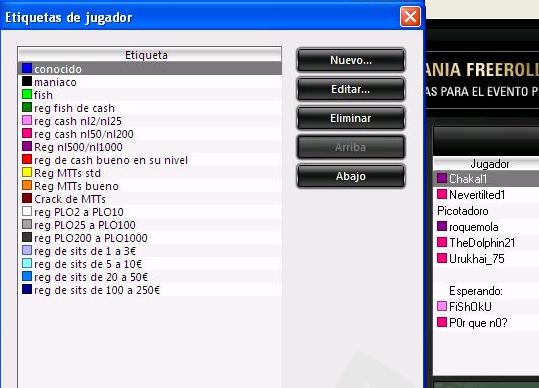Select the blue conocido color swatch
The image size is (539, 388).
[27, 68]
